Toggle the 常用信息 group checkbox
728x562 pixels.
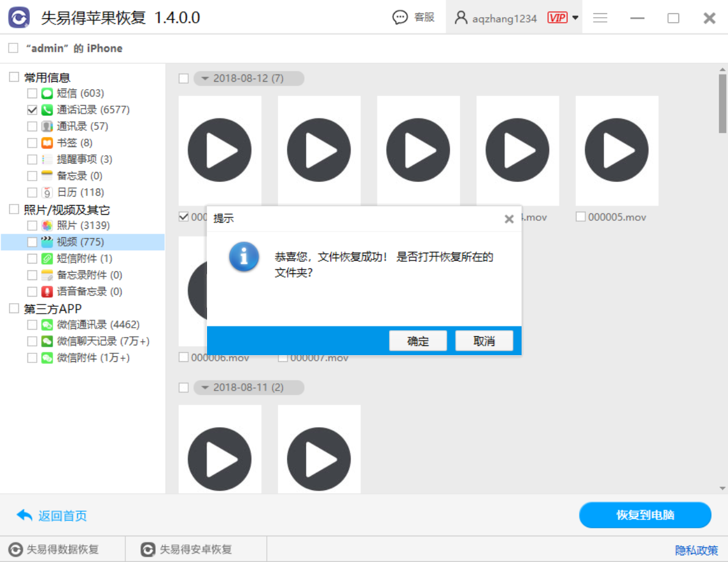pos(14,77)
